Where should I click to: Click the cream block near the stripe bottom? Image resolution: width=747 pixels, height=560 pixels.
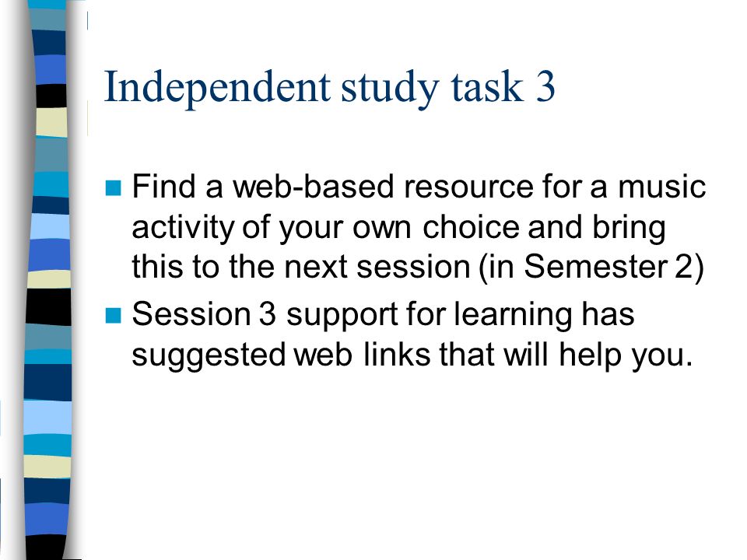47,467
